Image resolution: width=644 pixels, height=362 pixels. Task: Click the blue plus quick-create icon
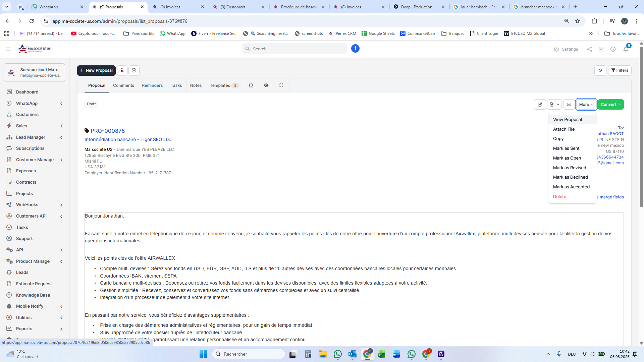click(355, 49)
